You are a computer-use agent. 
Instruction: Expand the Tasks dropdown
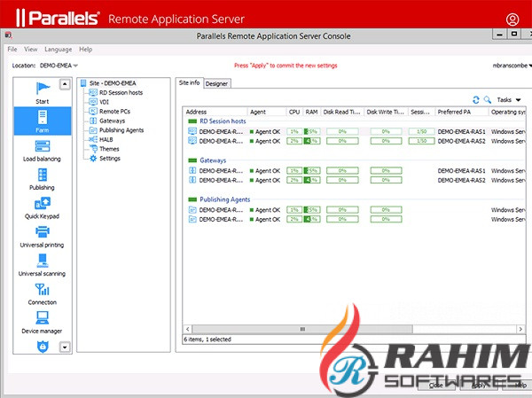(508, 100)
